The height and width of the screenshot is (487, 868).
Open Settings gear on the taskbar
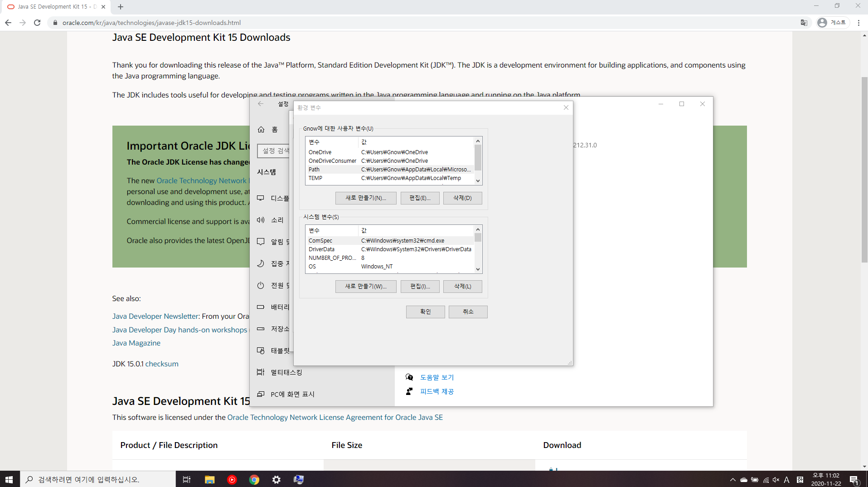pos(276,479)
